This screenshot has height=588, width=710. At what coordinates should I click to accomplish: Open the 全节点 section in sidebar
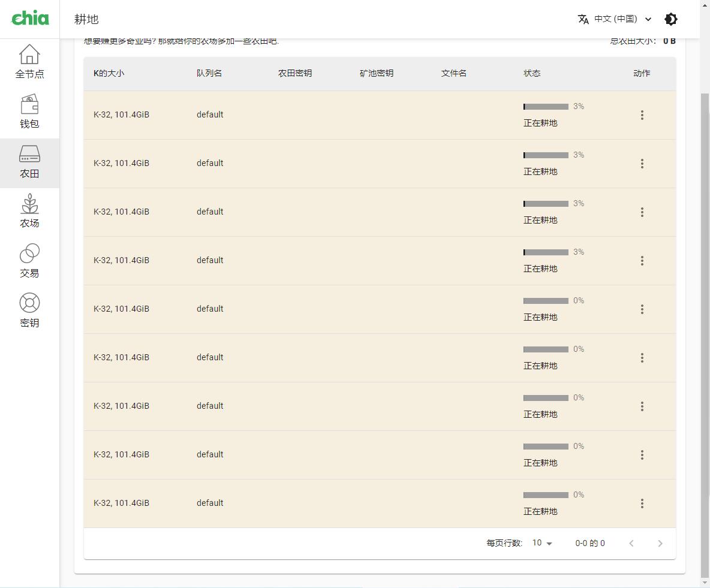[29, 59]
